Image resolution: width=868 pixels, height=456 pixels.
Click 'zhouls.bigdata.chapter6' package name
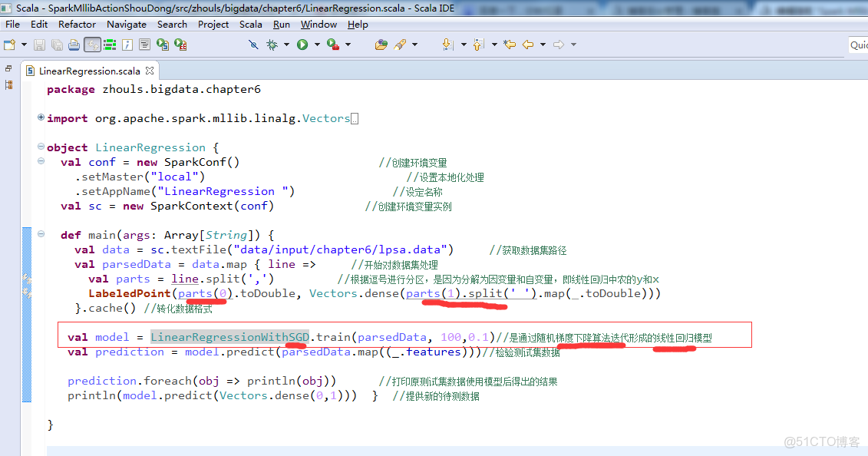pyautogui.click(x=182, y=89)
